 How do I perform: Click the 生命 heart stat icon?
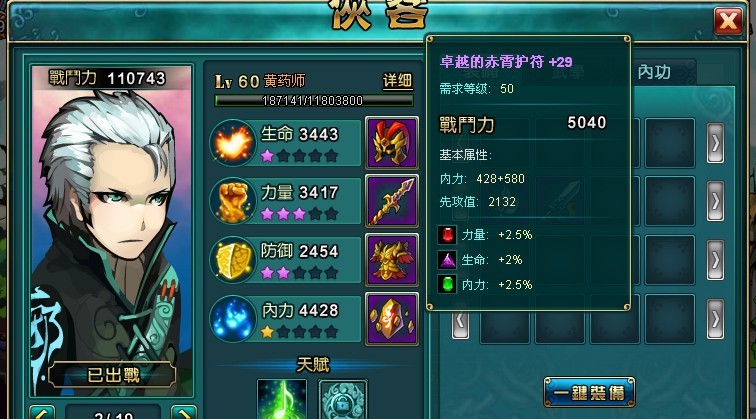coord(233,143)
